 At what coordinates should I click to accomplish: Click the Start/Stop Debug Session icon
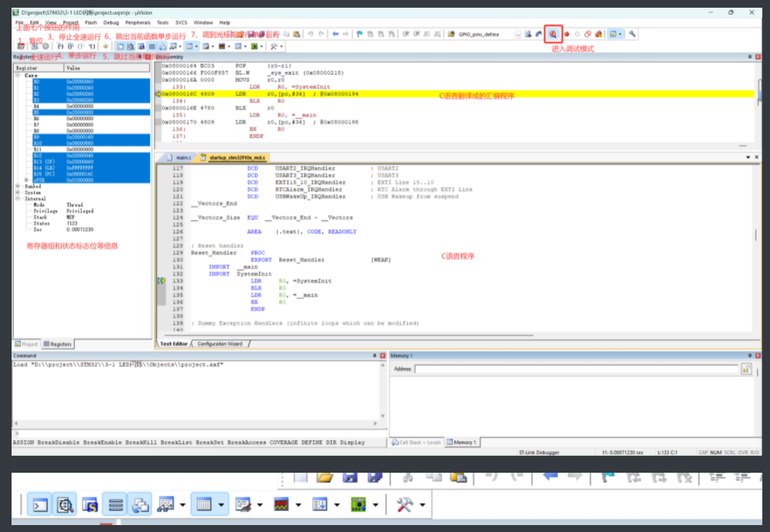(x=553, y=34)
